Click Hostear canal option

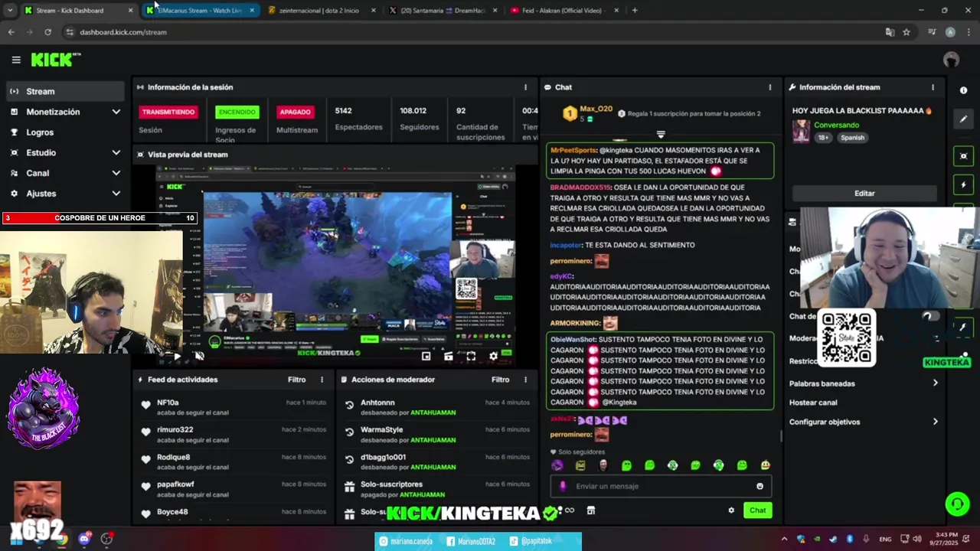click(x=813, y=403)
